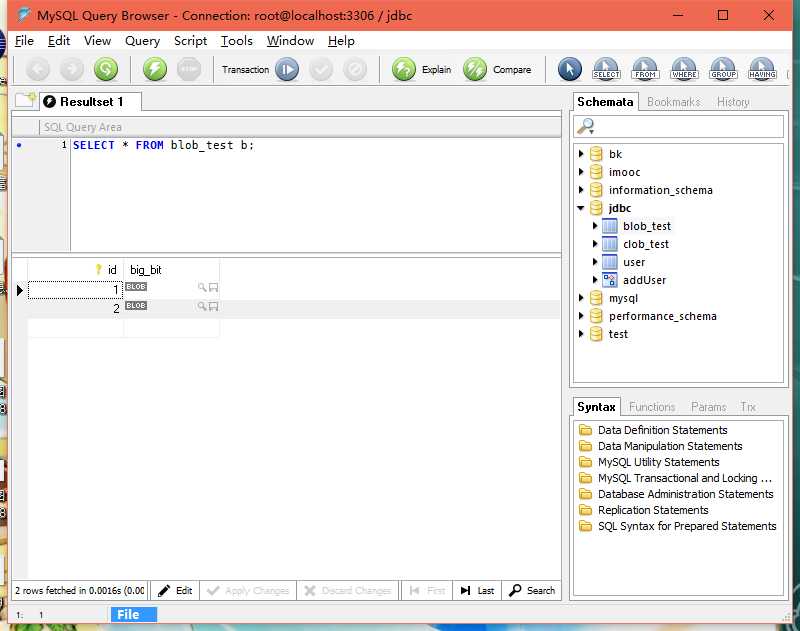Viewport: 800px width, 631px height.
Task: Click the WHERE query builder icon
Action: (684, 69)
